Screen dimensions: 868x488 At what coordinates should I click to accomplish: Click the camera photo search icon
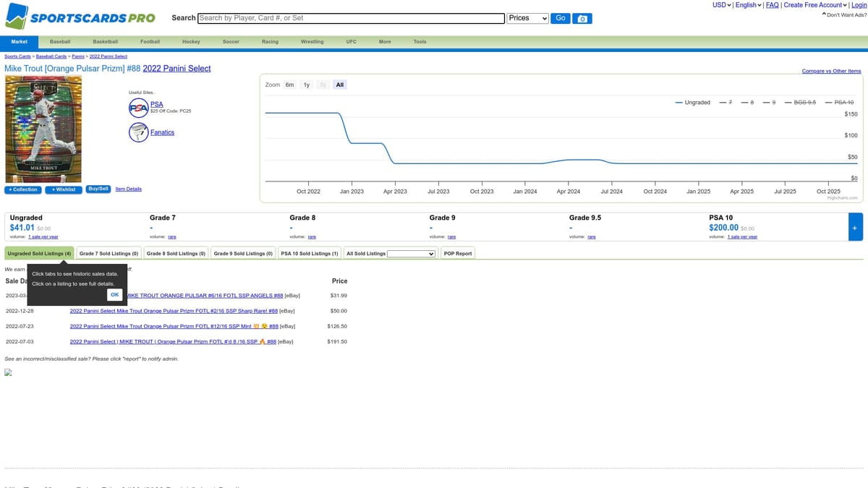pos(582,18)
